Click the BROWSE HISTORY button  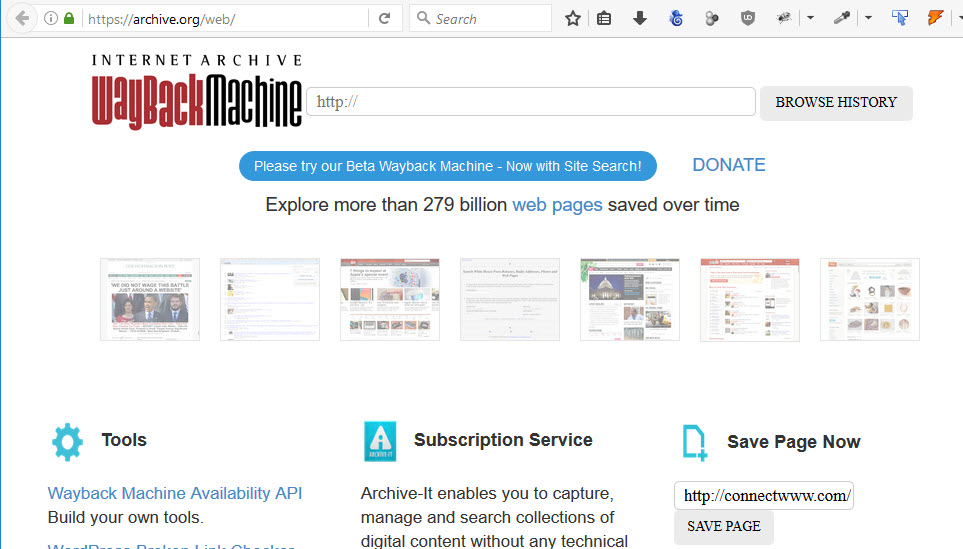[x=836, y=103]
